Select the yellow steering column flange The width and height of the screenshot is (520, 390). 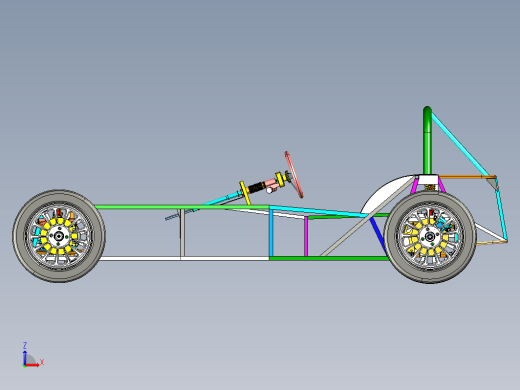[245, 193]
